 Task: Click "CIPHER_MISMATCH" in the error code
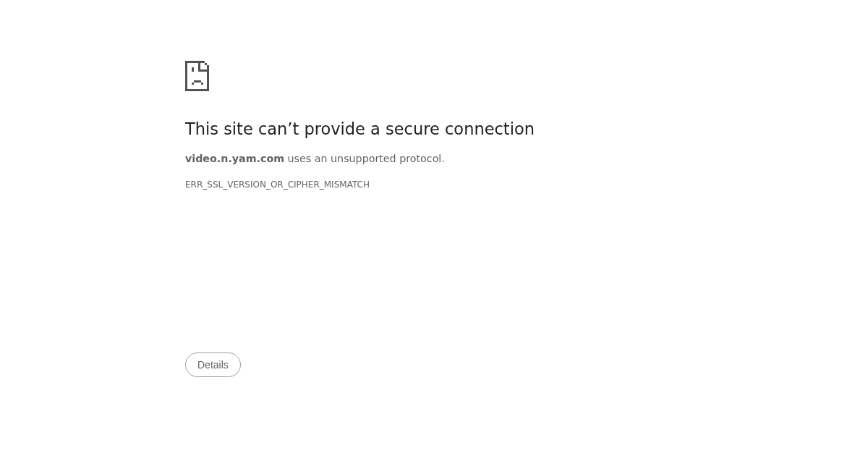328,185
